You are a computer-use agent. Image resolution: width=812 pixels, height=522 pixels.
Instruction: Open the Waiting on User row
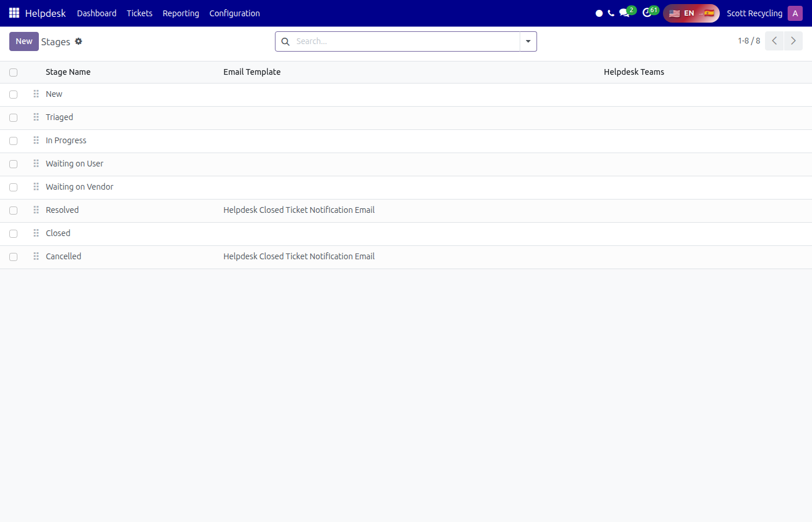(406, 164)
